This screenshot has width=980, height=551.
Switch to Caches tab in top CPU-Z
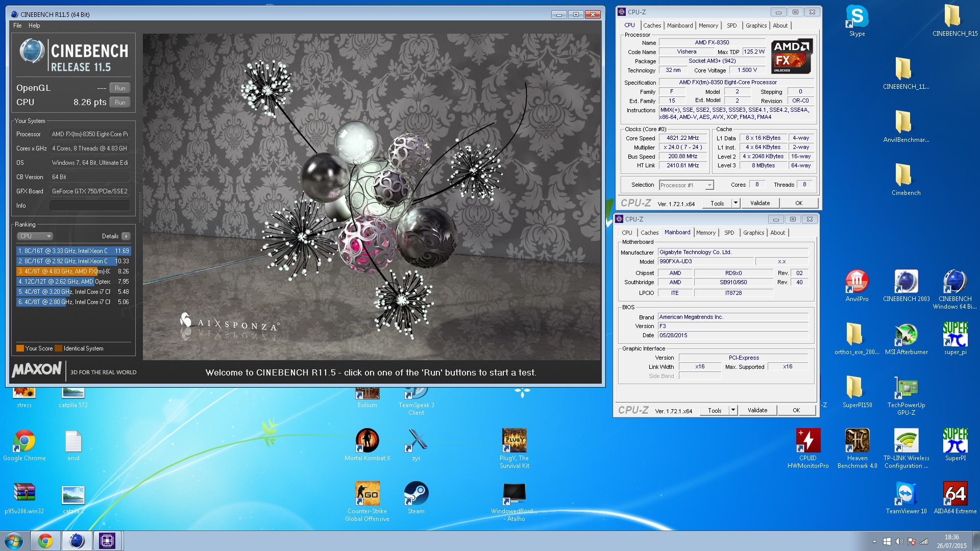pos(652,26)
